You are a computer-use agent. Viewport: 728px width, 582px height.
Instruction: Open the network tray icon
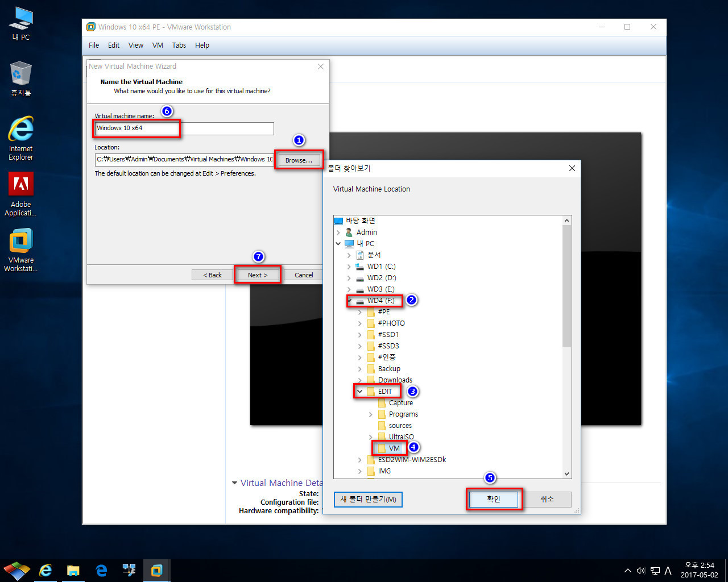click(655, 571)
